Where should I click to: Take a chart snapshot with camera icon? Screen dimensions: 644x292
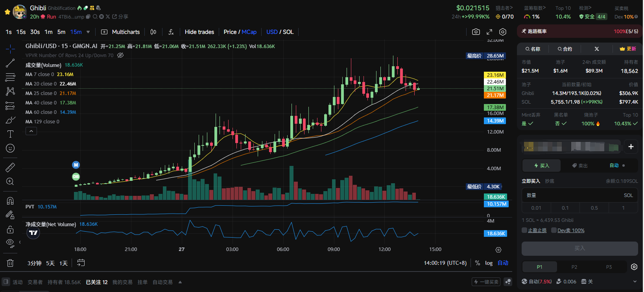point(476,32)
